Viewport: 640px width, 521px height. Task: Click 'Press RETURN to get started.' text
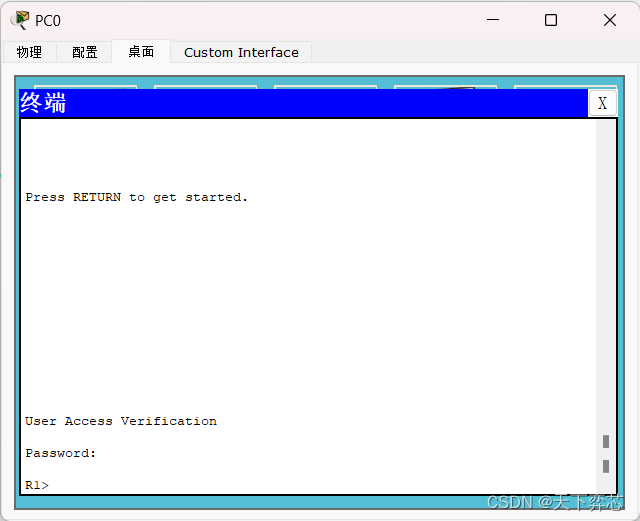click(136, 197)
